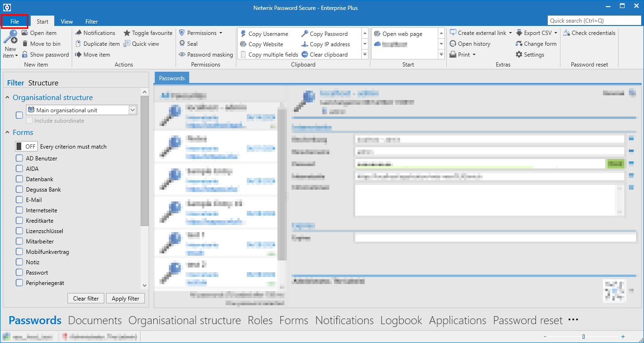Click Copy Username in Clipboard group

[x=264, y=34]
